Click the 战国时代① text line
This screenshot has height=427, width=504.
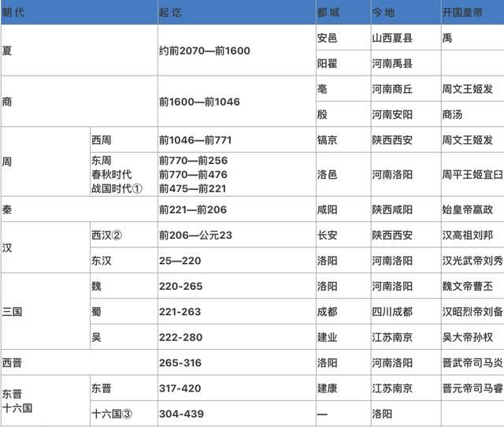tap(117, 188)
